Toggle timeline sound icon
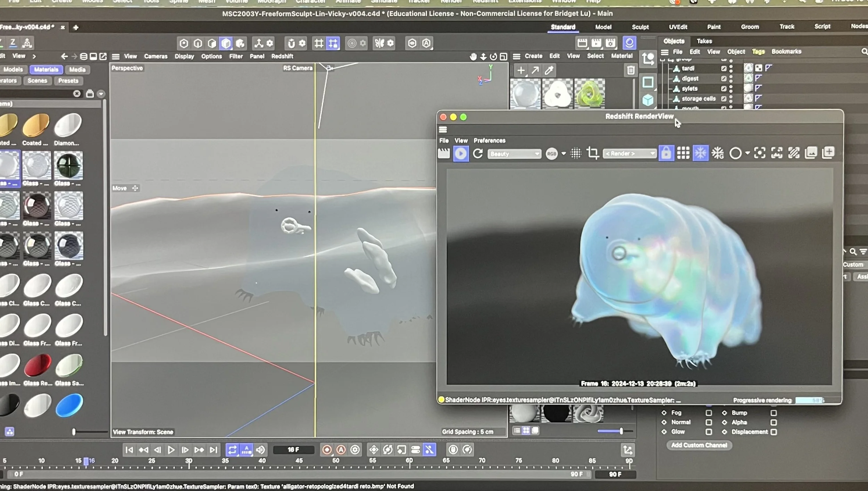This screenshot has height=491, width=868. click(x=260, y=450)
